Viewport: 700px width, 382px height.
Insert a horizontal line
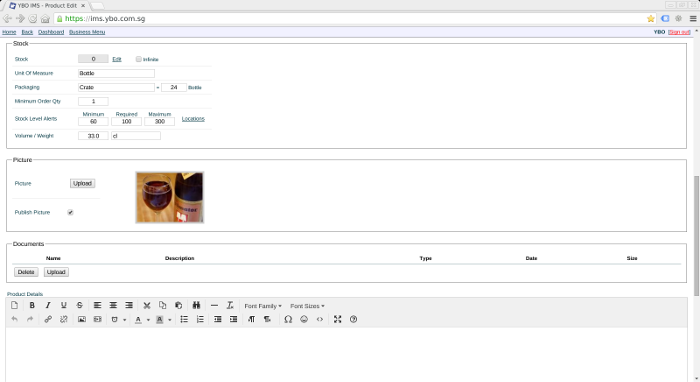214,305
